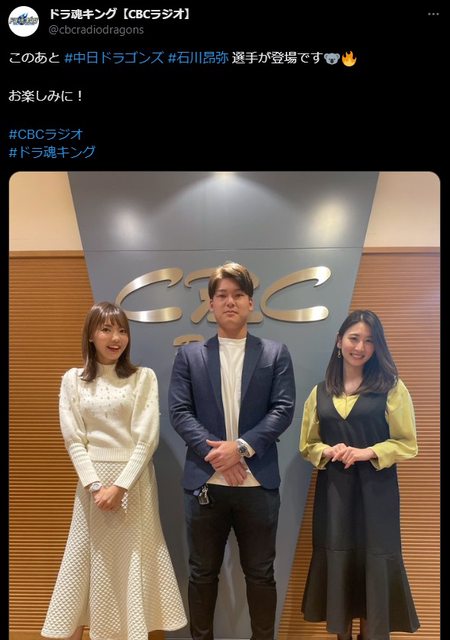Click the wristwatch on the man's hand
Image resolution: width=450 pixels, height=640 pixels.
click(x=243, y=448)
